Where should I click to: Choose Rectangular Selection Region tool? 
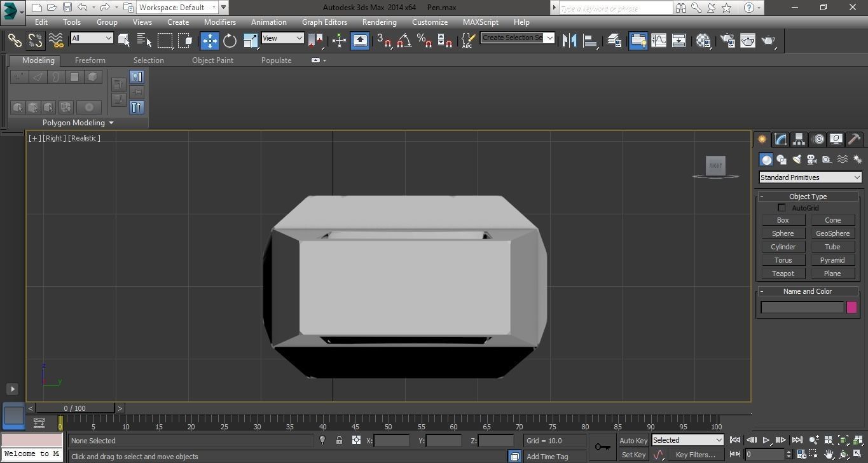coord(165,41)
